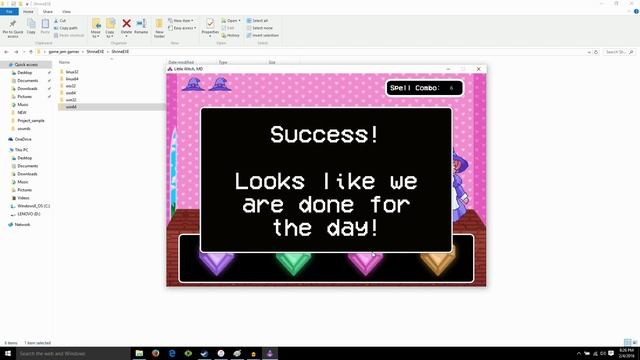Viewport: 640px width, 360px height.
Task: Open the Copy to dropdown
Action: pyautogui.click(x=110, y=28)
